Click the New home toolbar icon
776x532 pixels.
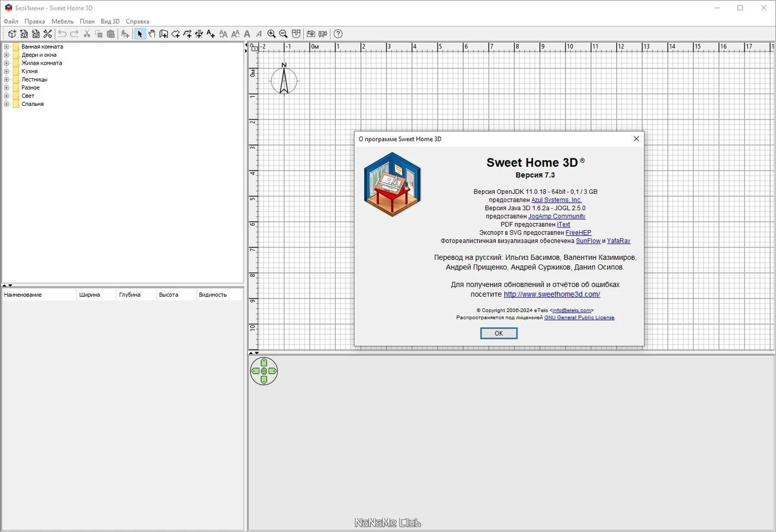(12, 34)
